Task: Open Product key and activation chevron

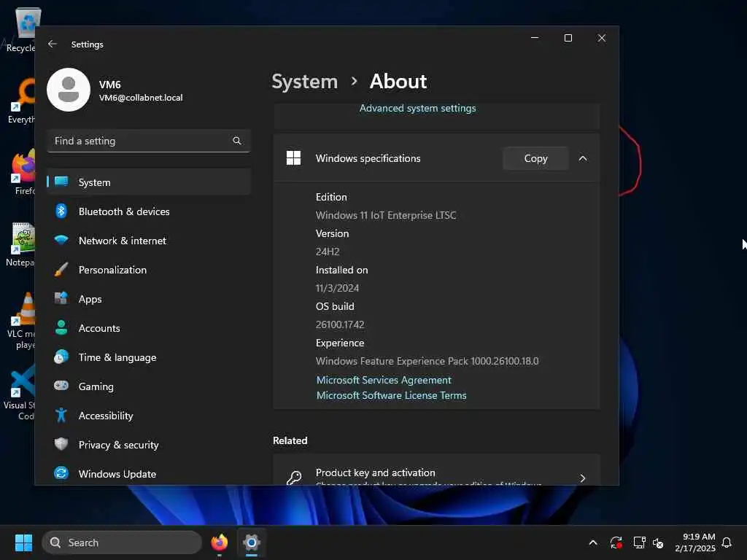Action: 582,478
